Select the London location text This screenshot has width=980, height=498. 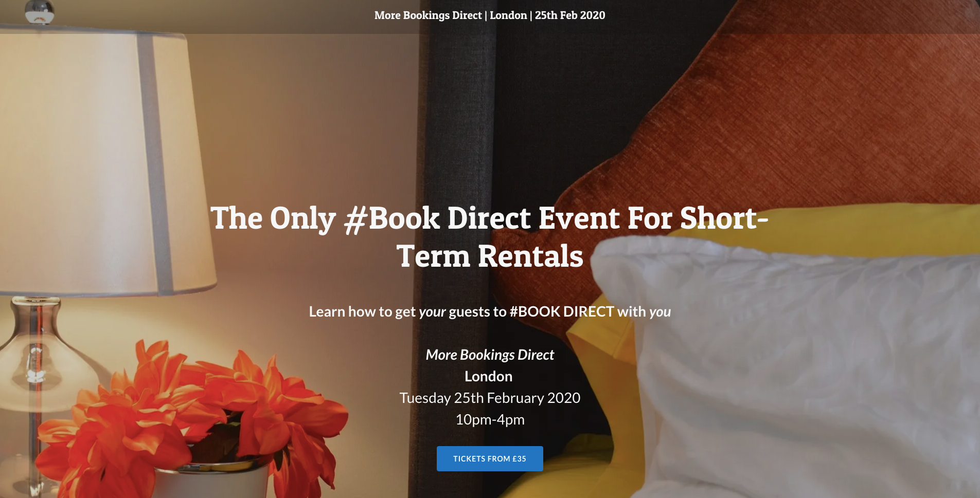tap(489, 376)
